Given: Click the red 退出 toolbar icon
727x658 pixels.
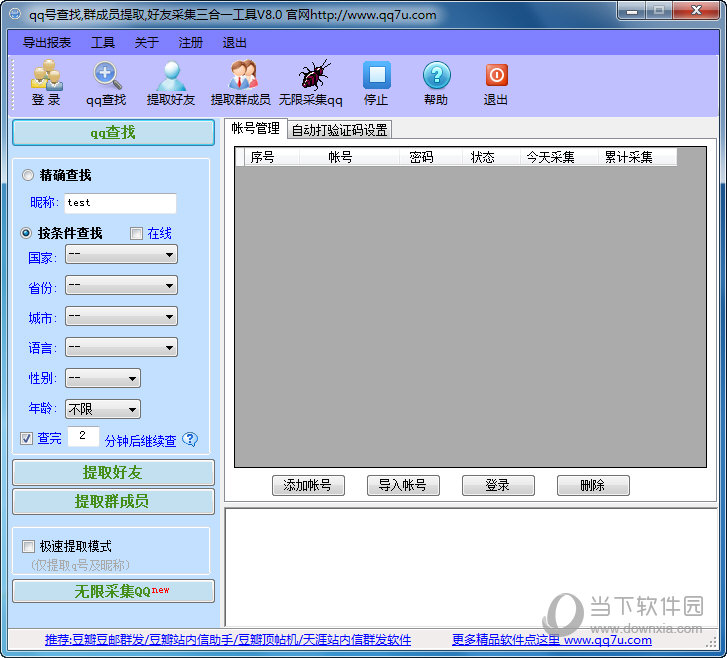Looking at the screenshot, I should point(496,83).
